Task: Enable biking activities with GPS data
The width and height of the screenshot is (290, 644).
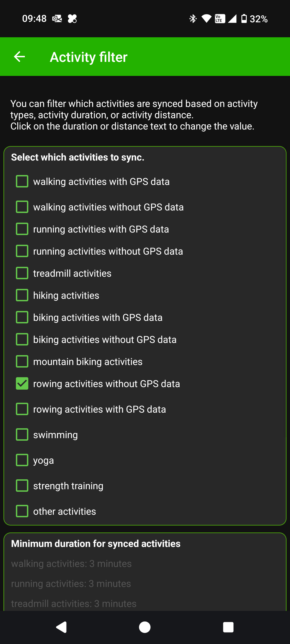Action: click(x=22, y=317)
